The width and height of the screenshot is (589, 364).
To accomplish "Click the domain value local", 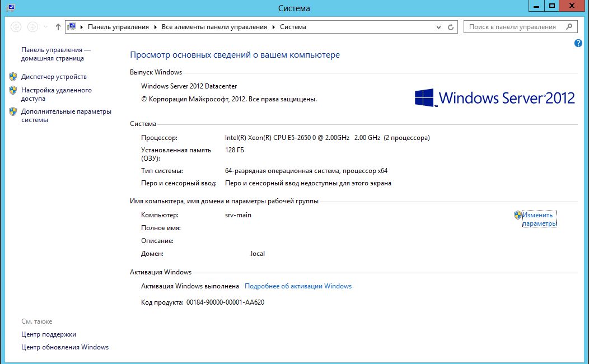I will [258, 254].
